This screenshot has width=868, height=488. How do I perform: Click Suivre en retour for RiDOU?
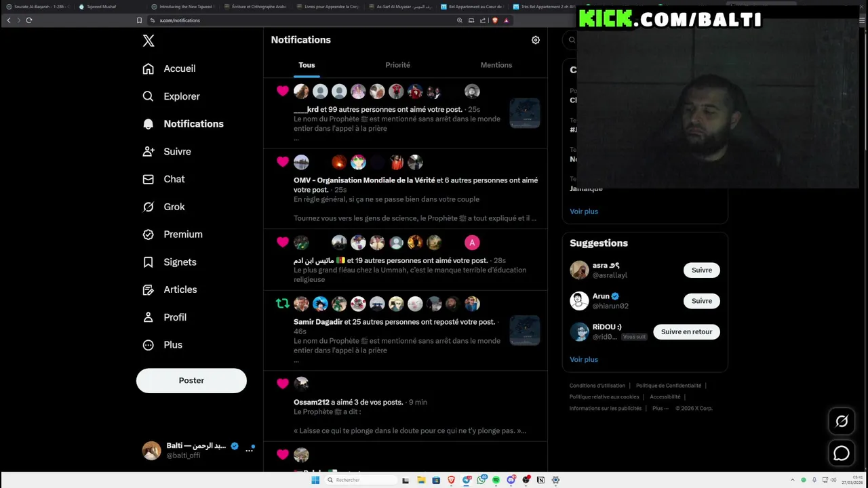coord(686,331)
